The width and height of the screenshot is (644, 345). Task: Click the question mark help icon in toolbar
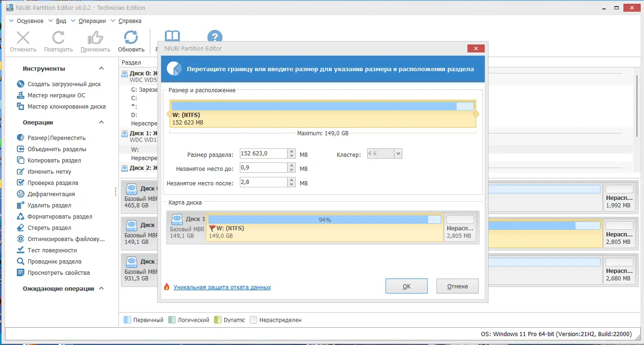[x=215, y=36]
